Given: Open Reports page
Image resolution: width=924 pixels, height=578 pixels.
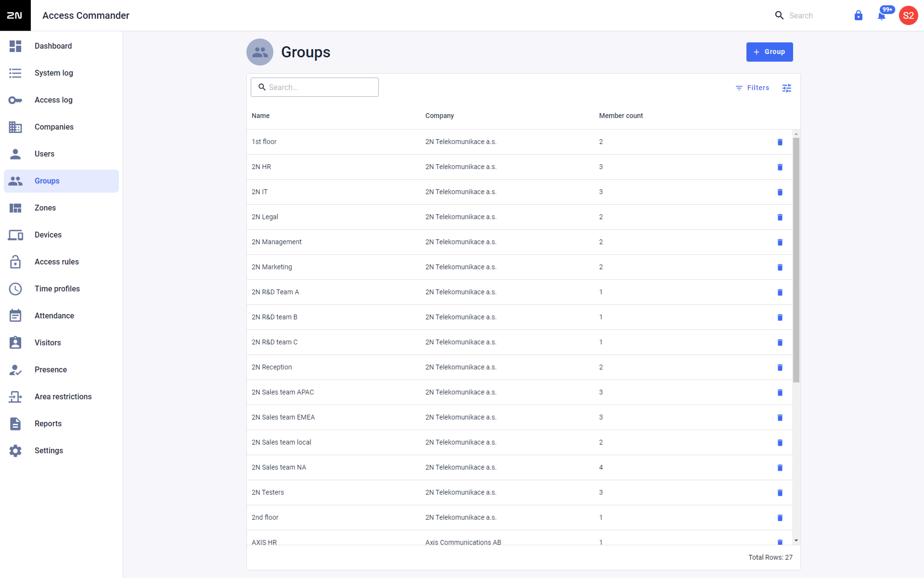Looking at the screenshot, I should (x=61, y=424).
